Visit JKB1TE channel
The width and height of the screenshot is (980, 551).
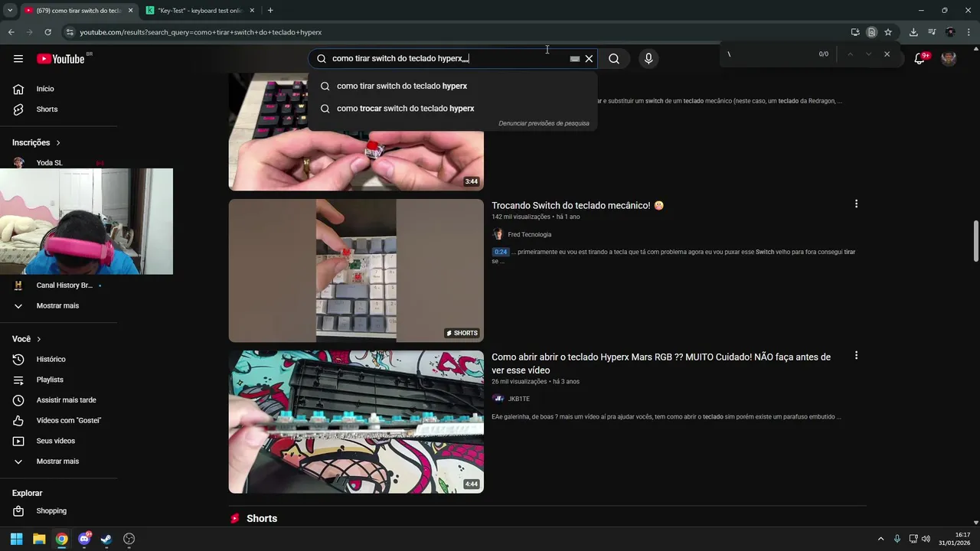[518, 399]
